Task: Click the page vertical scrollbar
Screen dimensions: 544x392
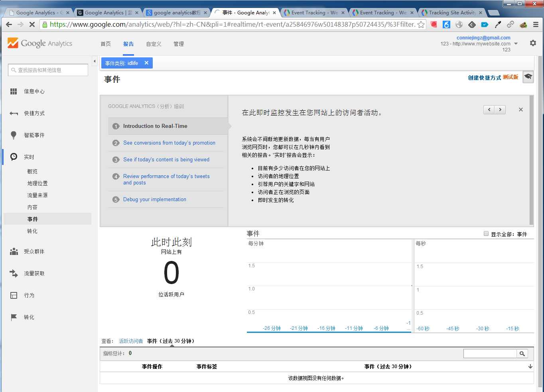Action: pos(540,221)
